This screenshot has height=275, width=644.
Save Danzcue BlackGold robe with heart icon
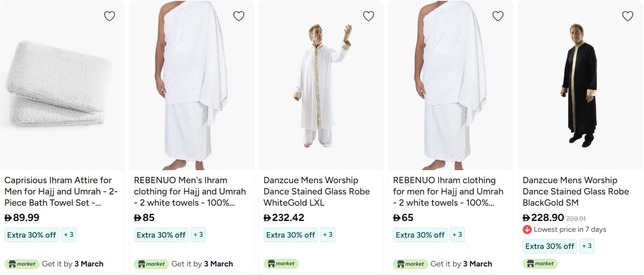(628, 16)
